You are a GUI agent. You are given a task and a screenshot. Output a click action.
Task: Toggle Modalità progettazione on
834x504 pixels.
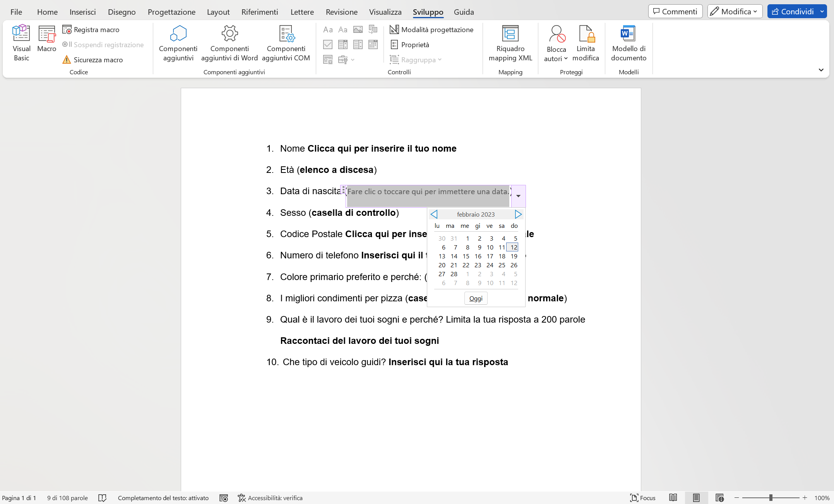click(432, 29)
